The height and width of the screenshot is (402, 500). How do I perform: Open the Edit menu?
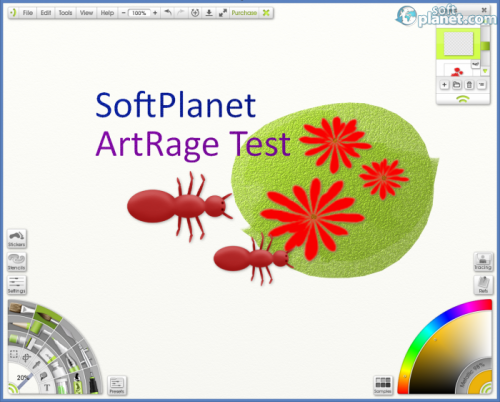click(46, 13)
